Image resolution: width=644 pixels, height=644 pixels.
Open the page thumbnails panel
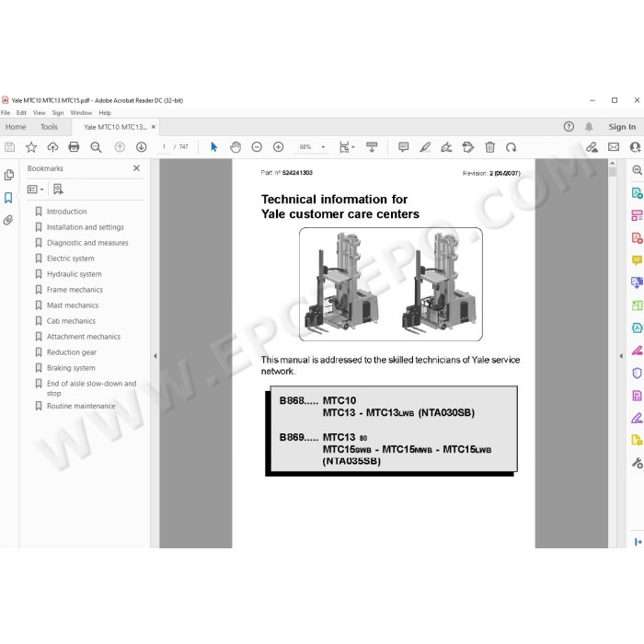[8, 175]
